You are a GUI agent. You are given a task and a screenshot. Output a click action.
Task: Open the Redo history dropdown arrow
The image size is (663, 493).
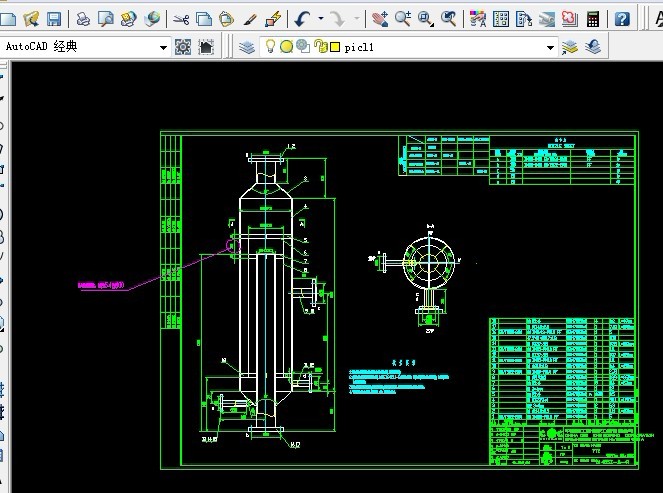[x=356, y=19]
